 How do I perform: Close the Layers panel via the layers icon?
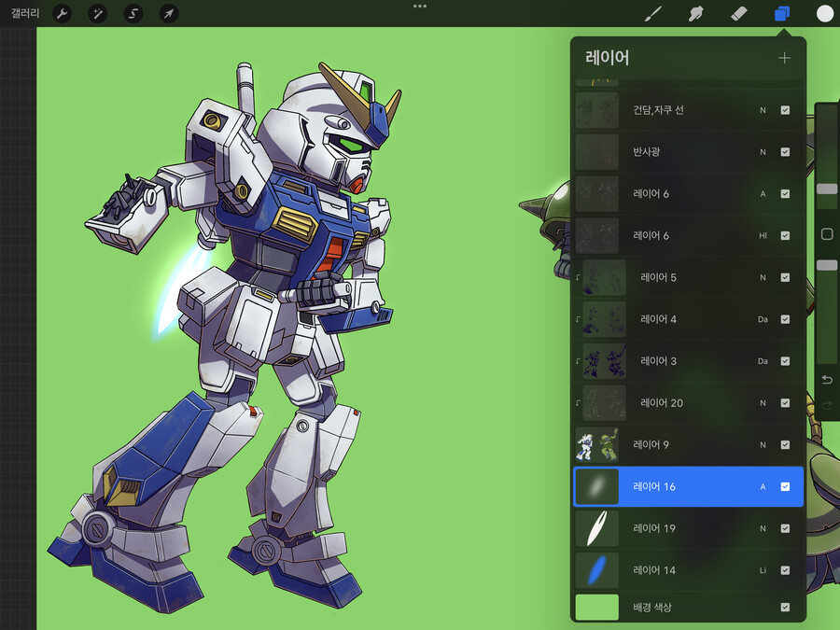pos(782,13)
